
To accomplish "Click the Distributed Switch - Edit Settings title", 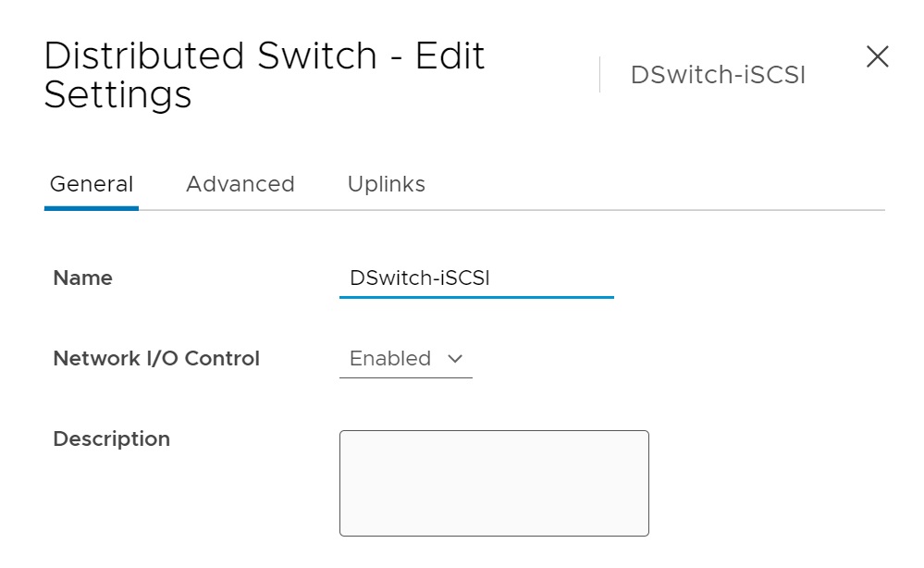I will (x=264, y=75).
